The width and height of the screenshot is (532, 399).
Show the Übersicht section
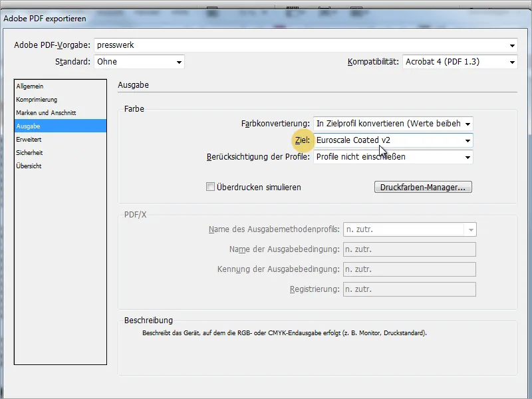61,166
